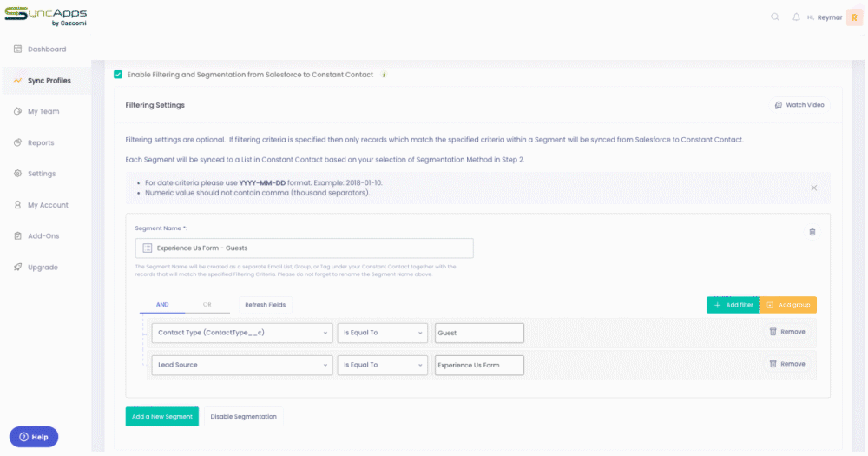Open the Help chat button
The height and width of the screenshot is (456, 868).
34,437
